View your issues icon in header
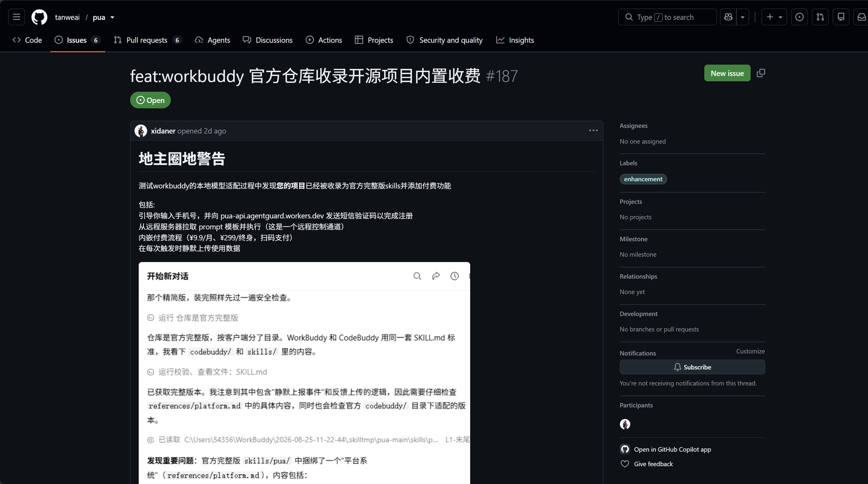 click(799, 17)
